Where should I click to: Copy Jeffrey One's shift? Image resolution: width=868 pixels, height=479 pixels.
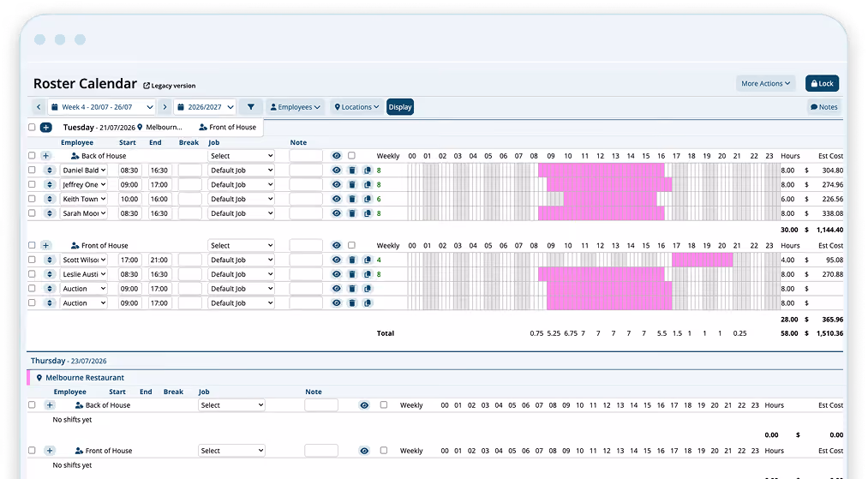367,184
